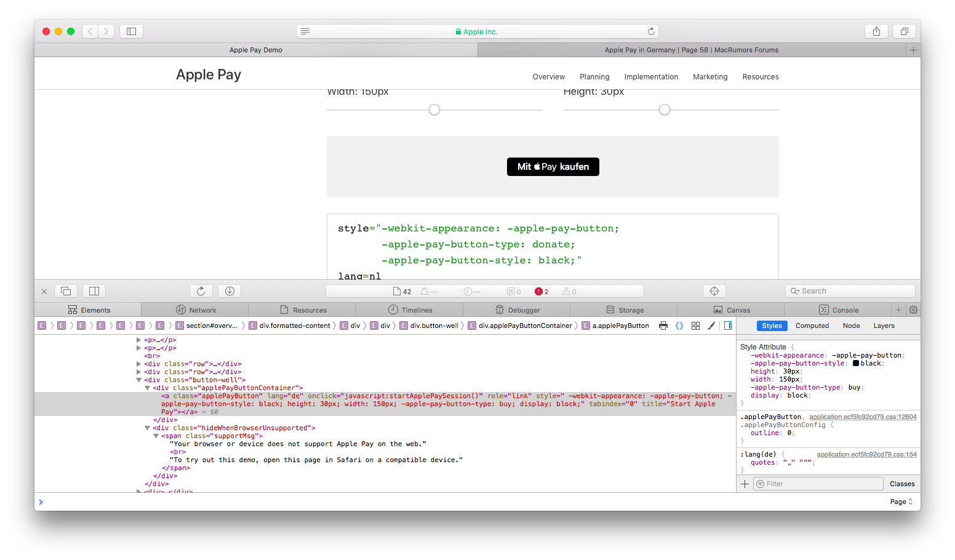Viewport: 955px width, 560px height.
Task: Open the Marketing page link
Action: pyautogui.click(x=710, y=77)
